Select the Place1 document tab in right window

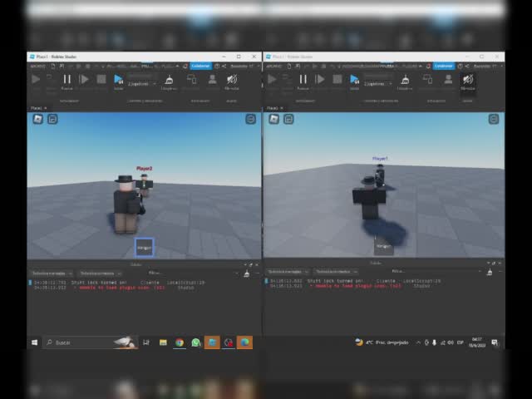coord(275,108)
